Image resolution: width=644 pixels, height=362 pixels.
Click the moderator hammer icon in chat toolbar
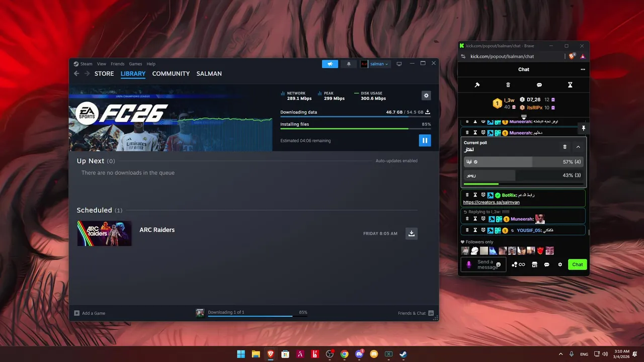coord(477,85)
